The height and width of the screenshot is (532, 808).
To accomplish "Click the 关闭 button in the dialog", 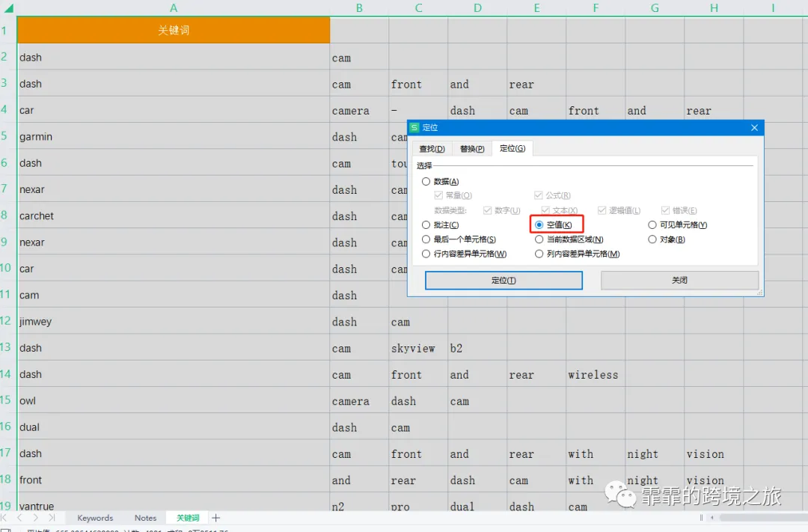I will click(679, 280).
